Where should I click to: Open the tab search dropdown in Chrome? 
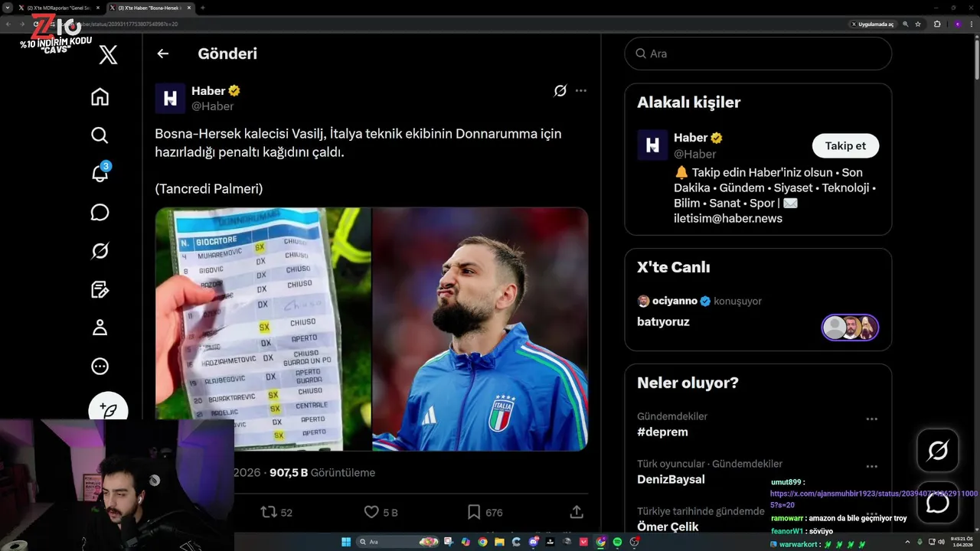(x=7, y=8)
